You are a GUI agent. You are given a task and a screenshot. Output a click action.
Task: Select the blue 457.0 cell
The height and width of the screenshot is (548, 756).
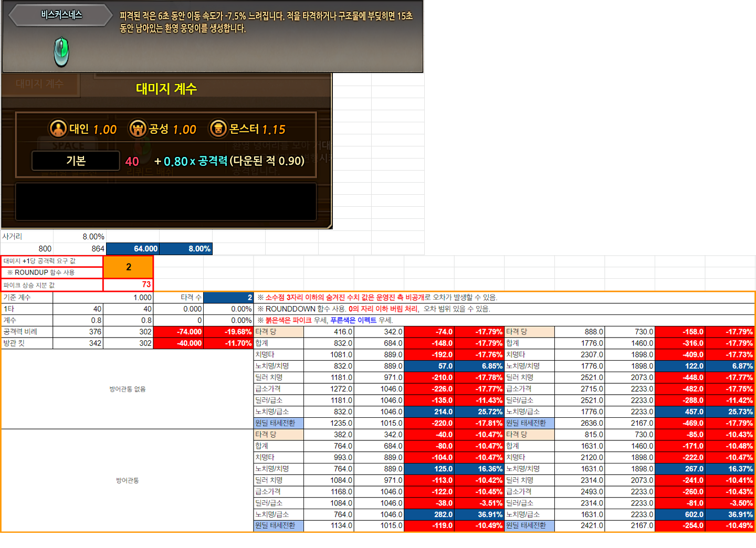(680, 412)
